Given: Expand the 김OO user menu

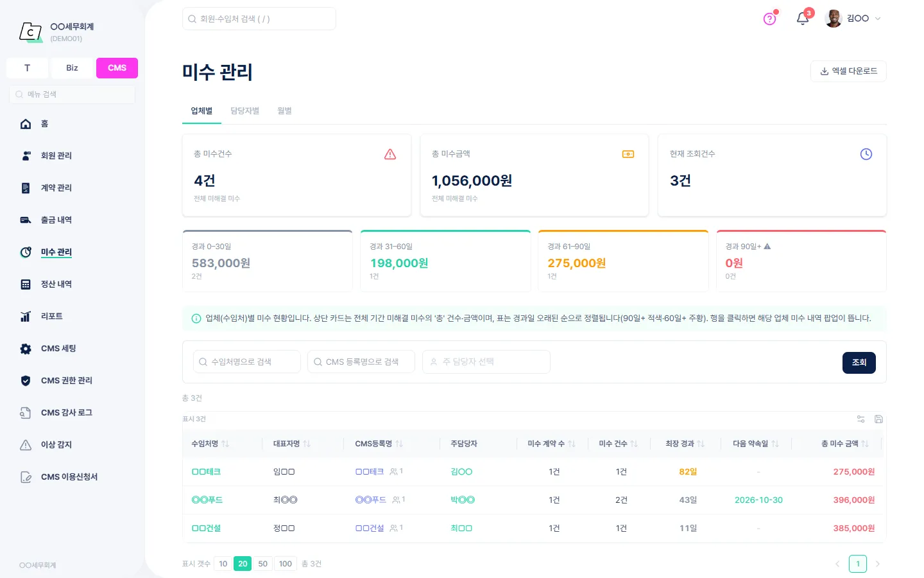Looking at the screenshot, I should coord(853,19).
